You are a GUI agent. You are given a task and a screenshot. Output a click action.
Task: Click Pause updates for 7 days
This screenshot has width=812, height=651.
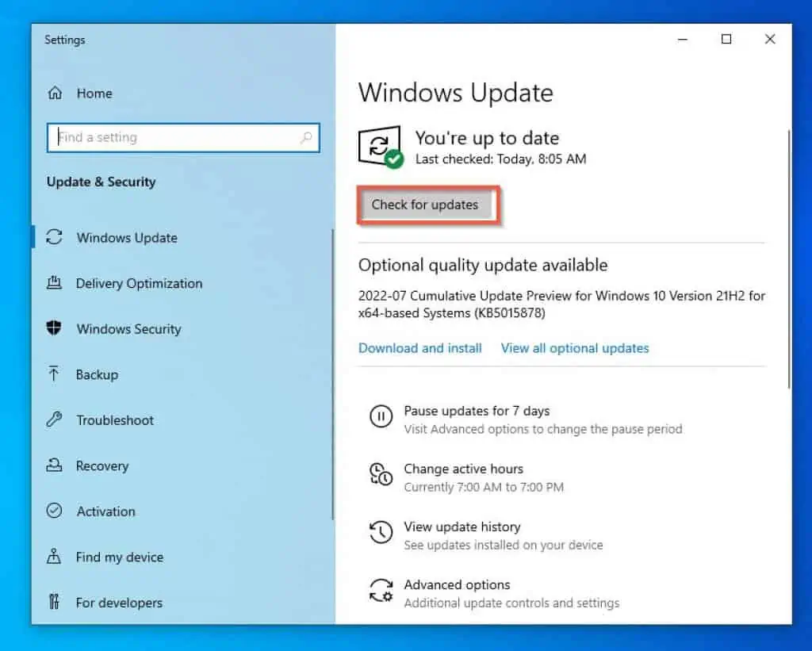click(477, 411)
